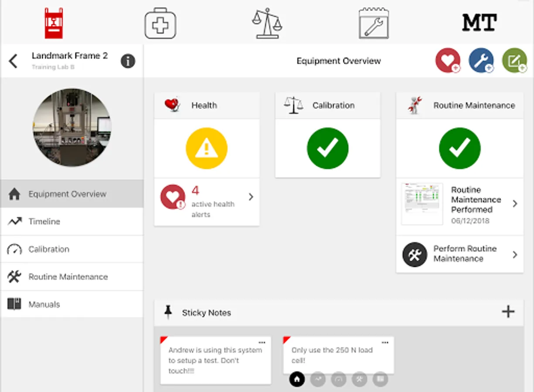The height and width of the screenshot is (392, 534).
Task: Click the Landmark Frame 2 equipment photo
Action: point(72,128)
